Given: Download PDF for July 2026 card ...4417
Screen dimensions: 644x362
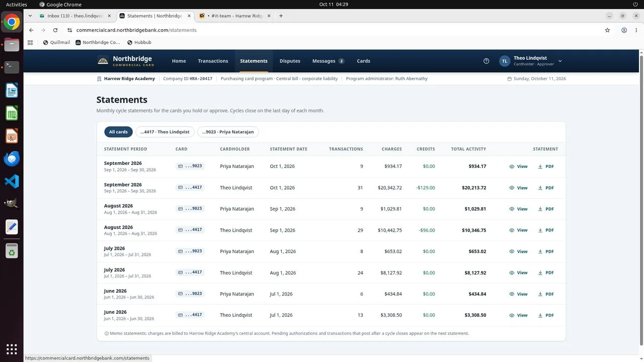Looking at the screenshot, I should pyautogui.click(x=546, y=273).
